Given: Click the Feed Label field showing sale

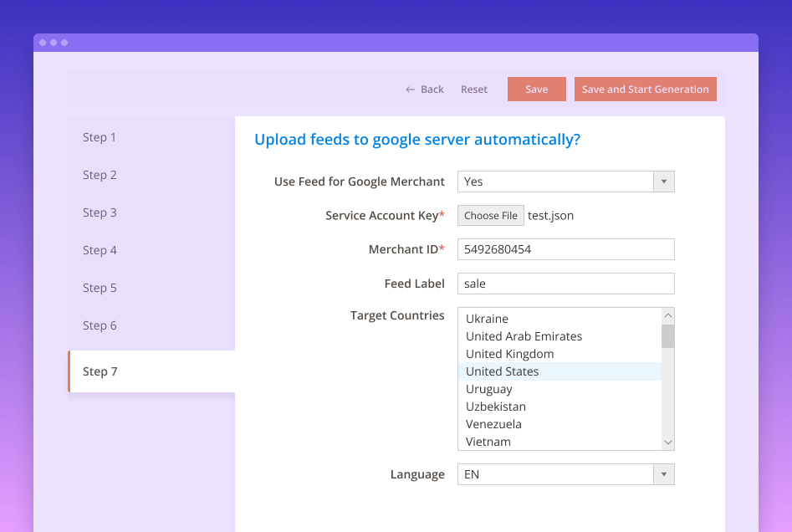Looking at the screenshot, I should pyautogui.click(x=565, y=284).
